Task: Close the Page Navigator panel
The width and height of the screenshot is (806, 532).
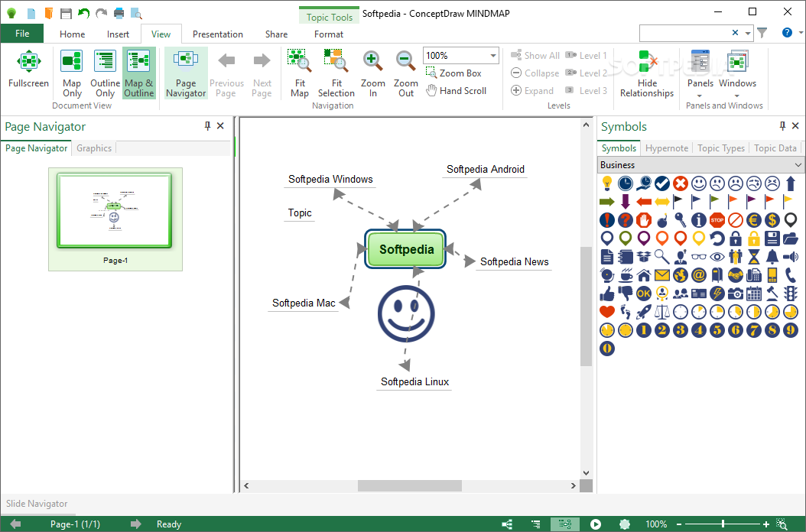Action: point(220,126)
